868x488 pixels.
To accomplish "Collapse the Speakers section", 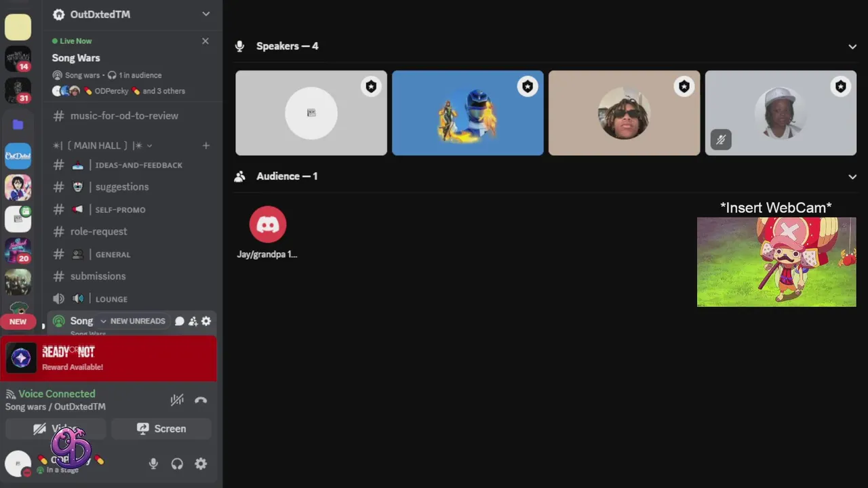I will click(x=852, y=47).
